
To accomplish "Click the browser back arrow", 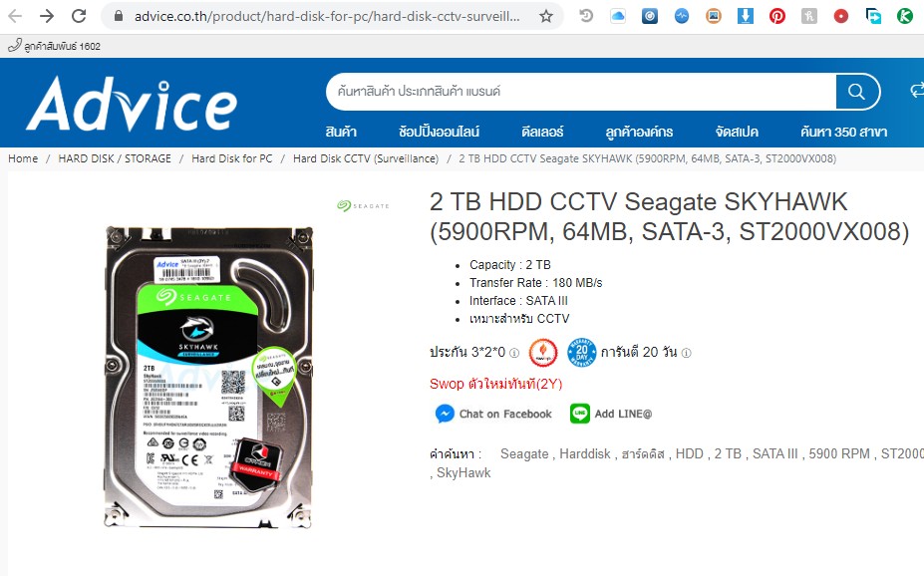I will coord(15,16).
